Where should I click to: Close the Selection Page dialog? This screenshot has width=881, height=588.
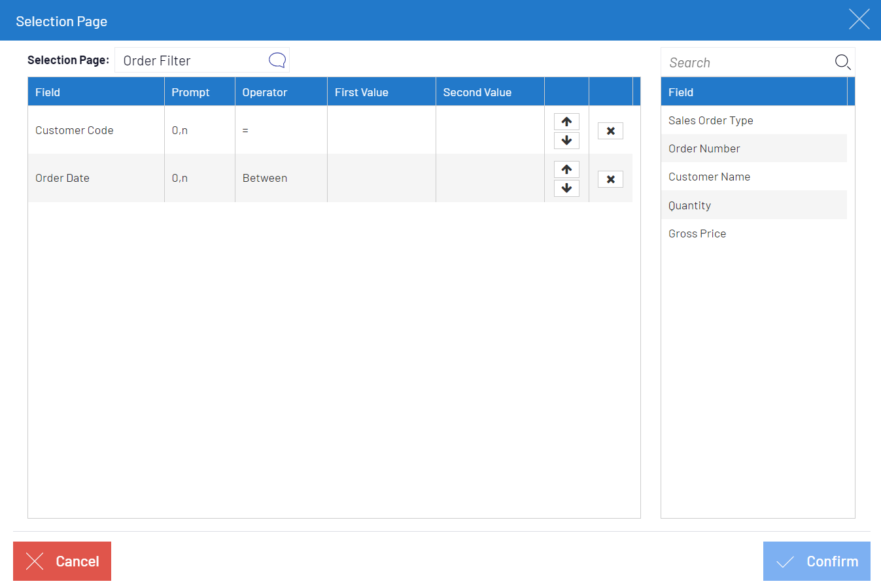[859, 19]
